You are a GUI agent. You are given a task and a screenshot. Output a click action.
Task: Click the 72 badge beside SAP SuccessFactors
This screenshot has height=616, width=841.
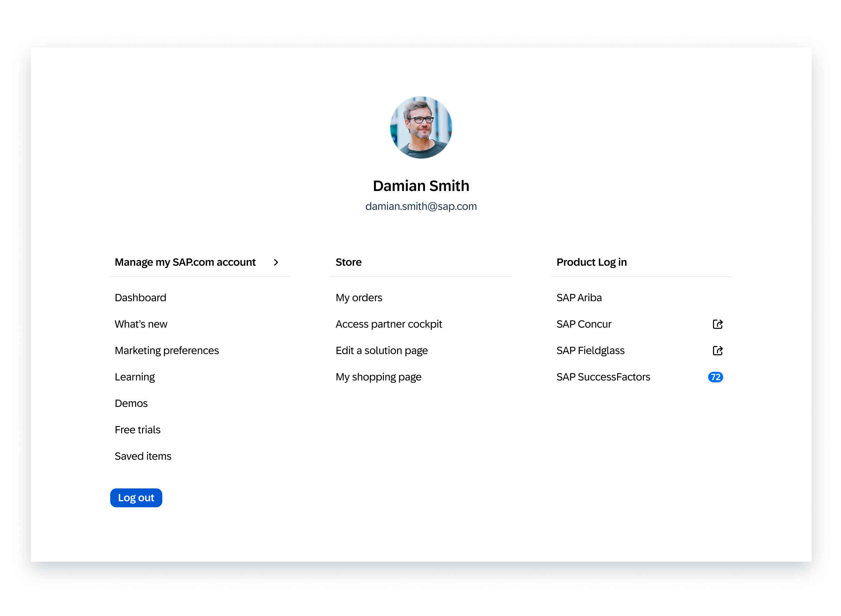pos(715,377)
